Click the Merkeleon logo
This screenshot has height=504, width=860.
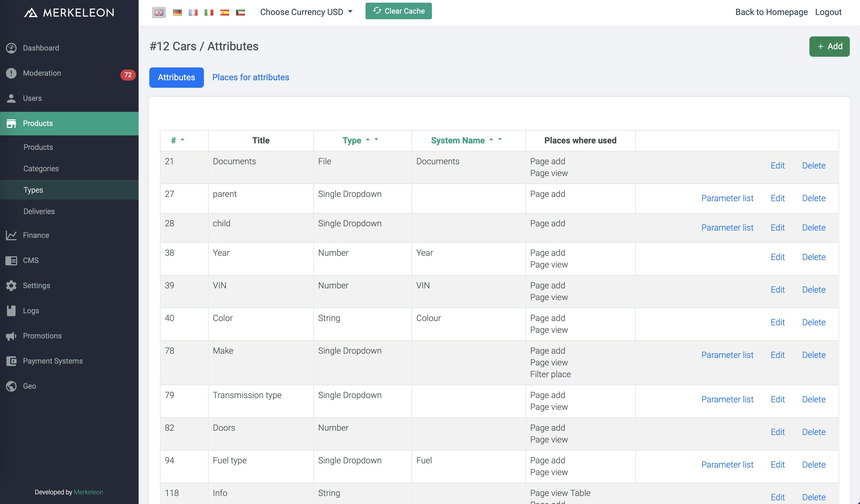[69, 13]
